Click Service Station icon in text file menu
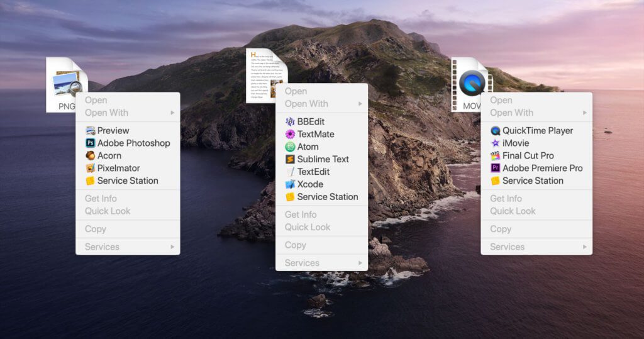The image size is (644, 339). (290, 197)
